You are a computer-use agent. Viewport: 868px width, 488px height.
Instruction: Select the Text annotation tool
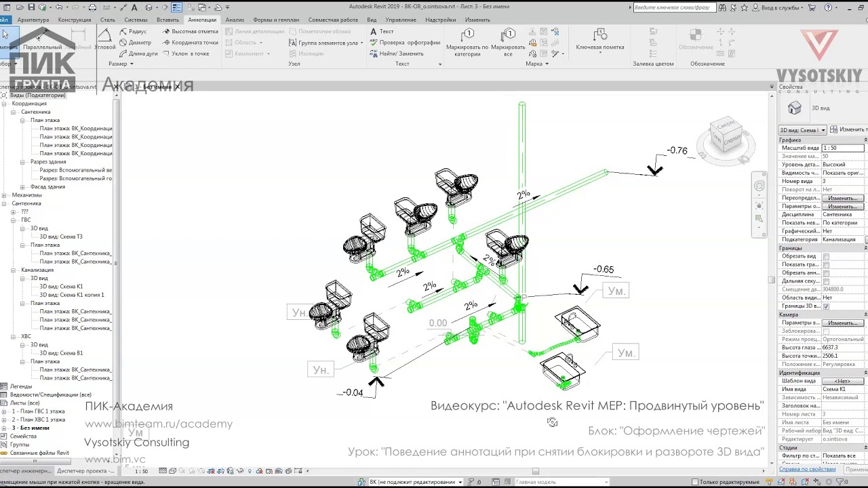coord(382,31)
